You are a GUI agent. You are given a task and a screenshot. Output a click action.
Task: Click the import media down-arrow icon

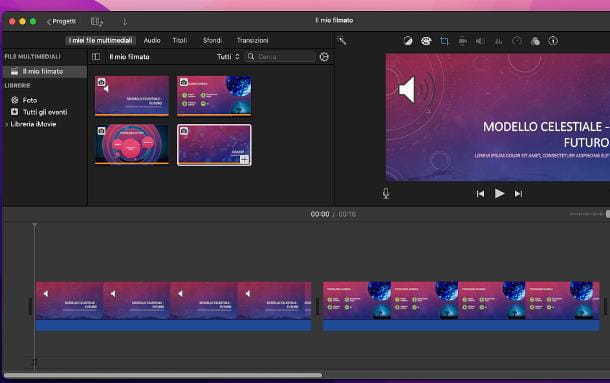click(124, 21)
